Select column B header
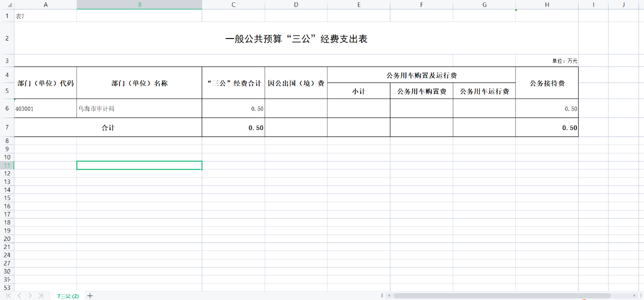This screenshot has width=644, height=300. click(139, 4)
